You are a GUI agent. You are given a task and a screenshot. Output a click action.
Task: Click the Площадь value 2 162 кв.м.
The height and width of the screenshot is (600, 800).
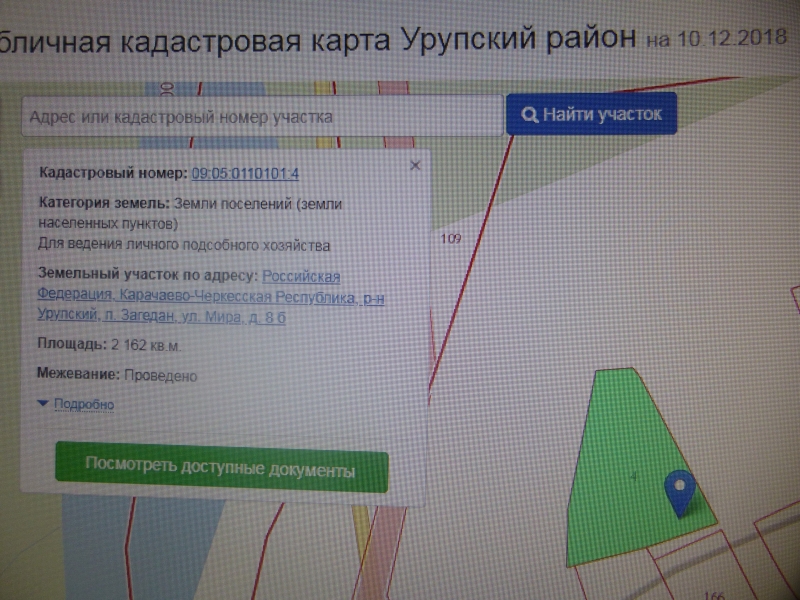click(x=145, y=345)
